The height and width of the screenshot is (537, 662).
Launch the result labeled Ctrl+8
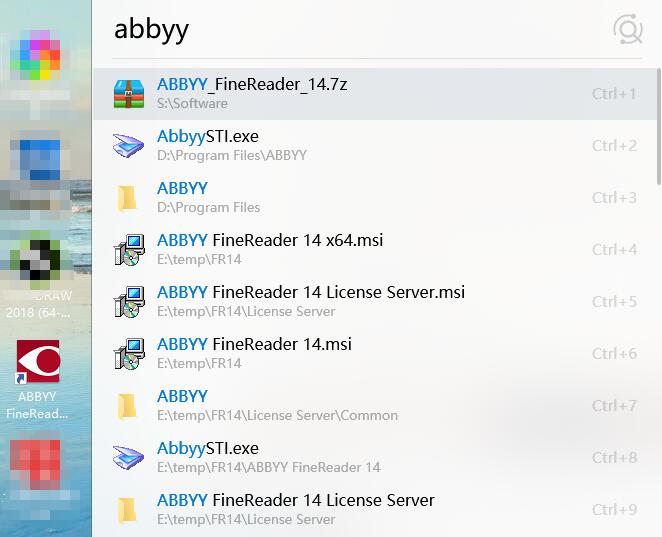pyautogui.click(x=350, y=458)
